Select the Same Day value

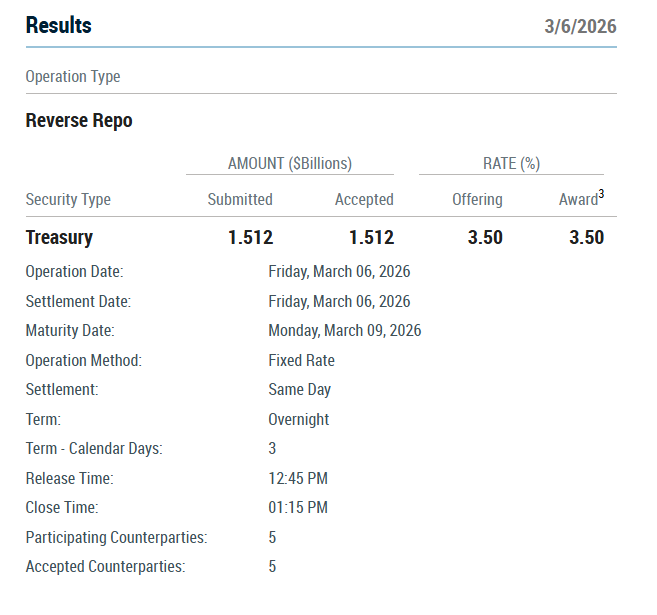[x=300, y=390]
